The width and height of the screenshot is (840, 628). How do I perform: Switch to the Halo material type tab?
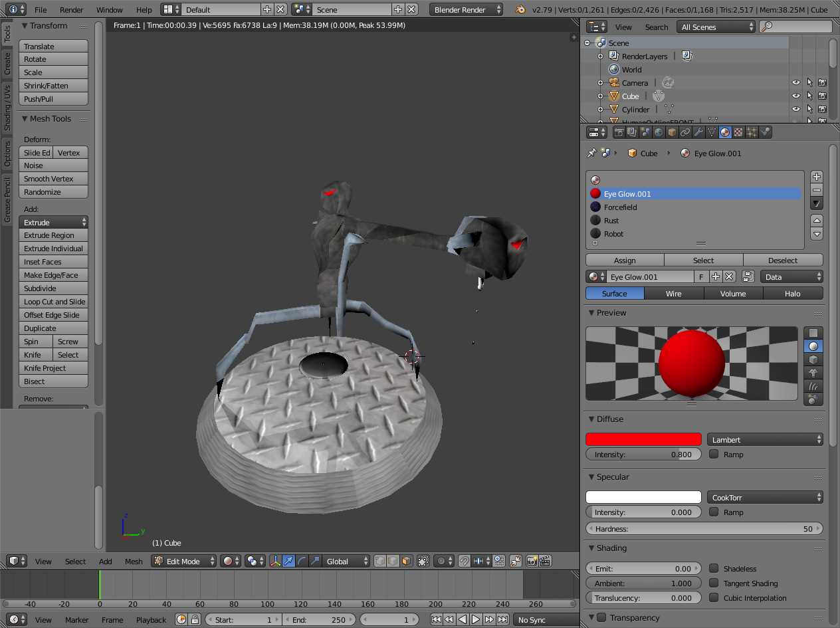(x=793, y=293)
